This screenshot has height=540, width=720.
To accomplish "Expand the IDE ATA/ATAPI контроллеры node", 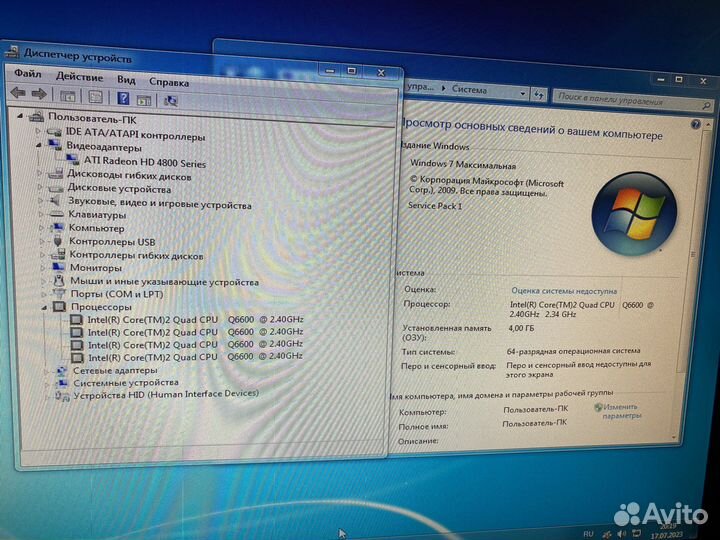I will [x=39, y=131].
